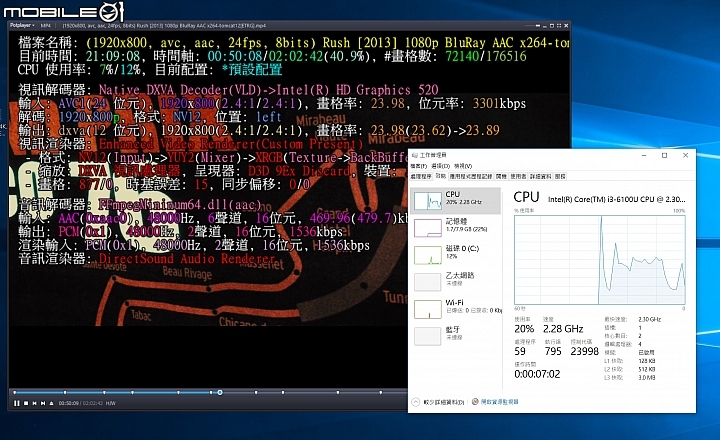
Task: Maximize the Task Manager window
Action: click(x=664, y=156)
